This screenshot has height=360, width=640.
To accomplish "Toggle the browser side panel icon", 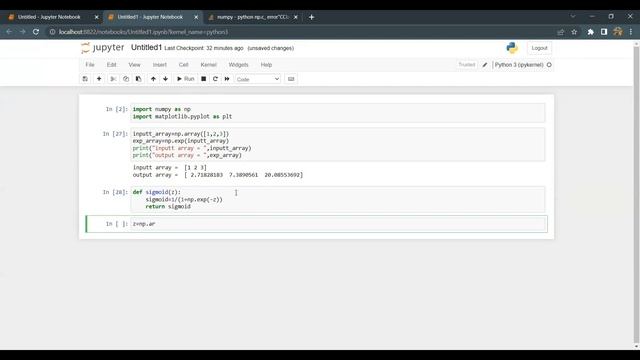I will [604, 32].
